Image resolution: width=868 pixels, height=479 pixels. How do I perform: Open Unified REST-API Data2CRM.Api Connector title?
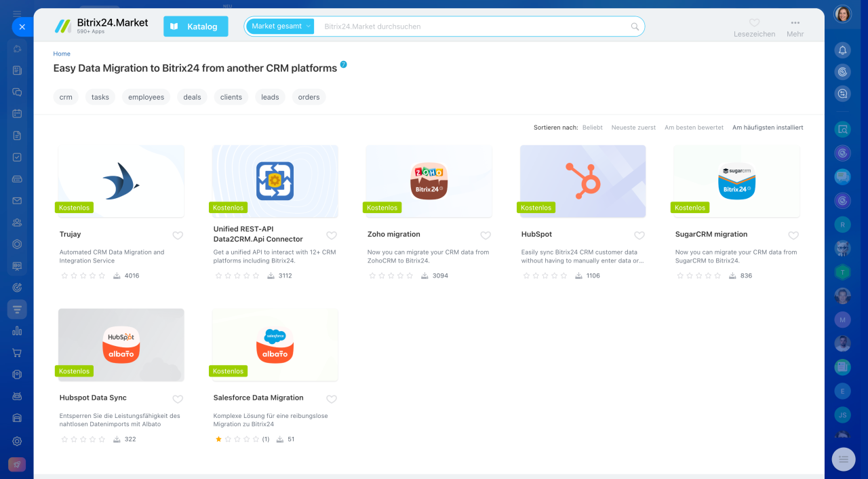tap(258, 234)
